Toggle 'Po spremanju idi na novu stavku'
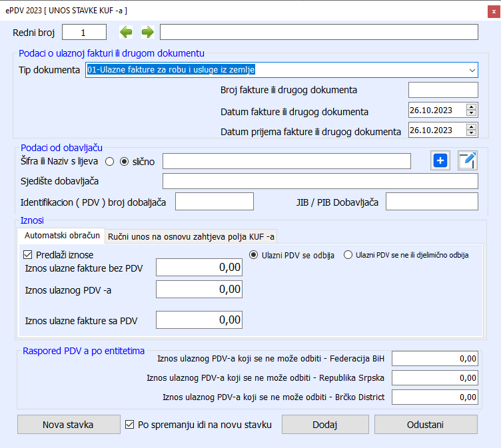The height and width of the screenshot is (448, 501). pos(129,425)
